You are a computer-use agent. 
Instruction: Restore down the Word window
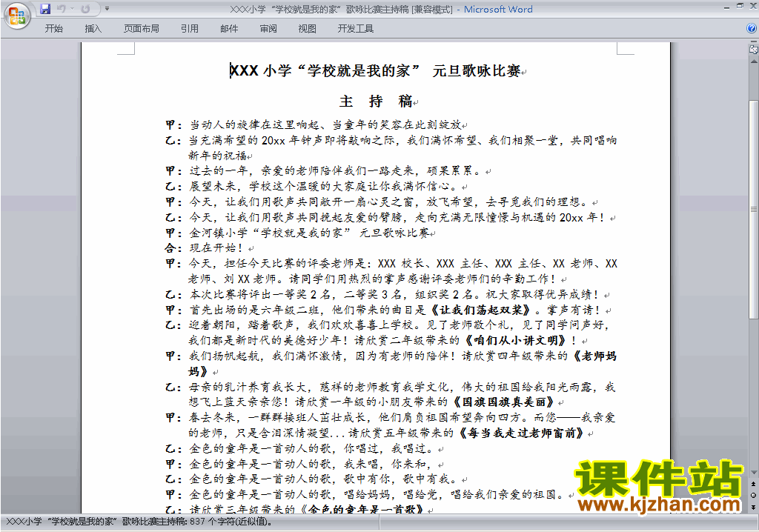coord(740,6)
